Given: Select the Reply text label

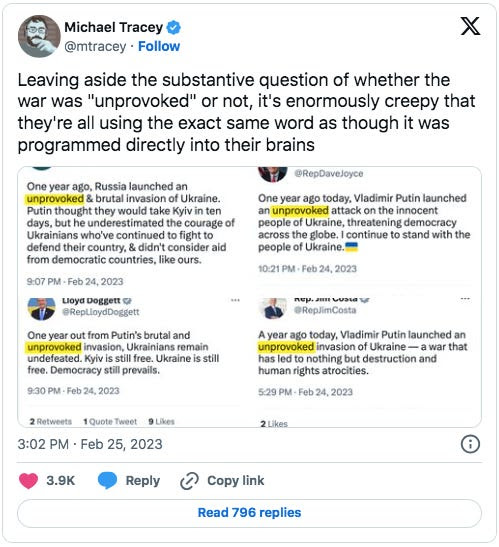Looking at the screenshot, I should (143, 480).
